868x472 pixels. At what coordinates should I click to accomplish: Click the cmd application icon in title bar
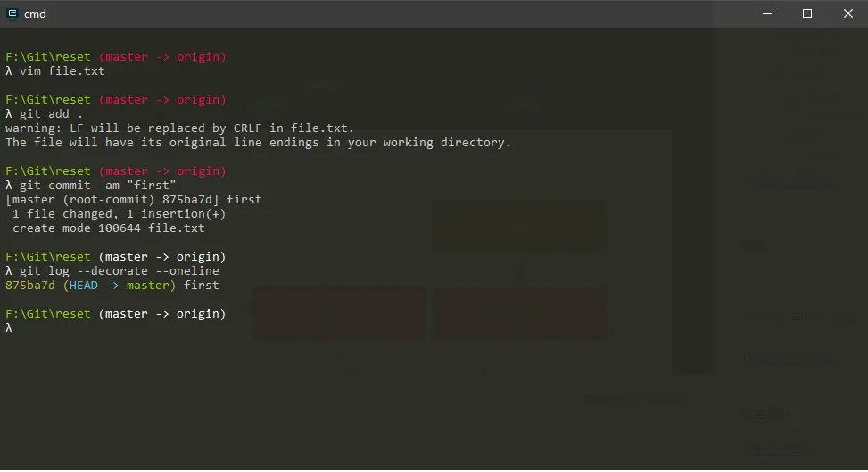12,13
